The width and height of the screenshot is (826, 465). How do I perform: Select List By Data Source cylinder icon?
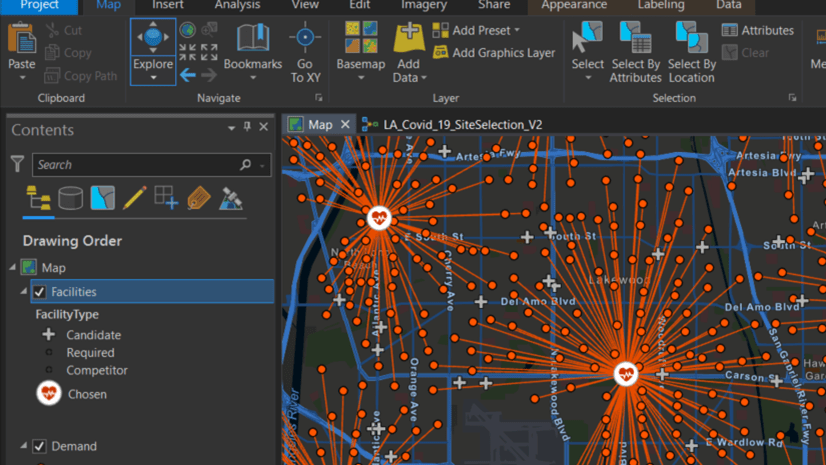[70, 198]
